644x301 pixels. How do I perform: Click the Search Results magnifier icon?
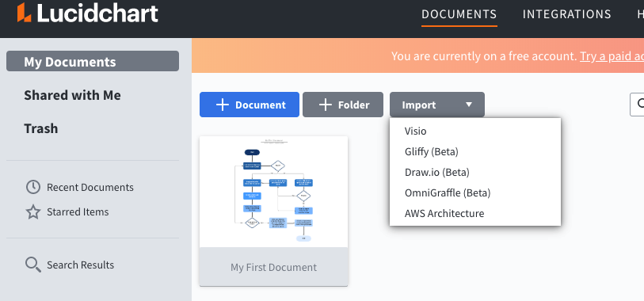pos(33,265)
